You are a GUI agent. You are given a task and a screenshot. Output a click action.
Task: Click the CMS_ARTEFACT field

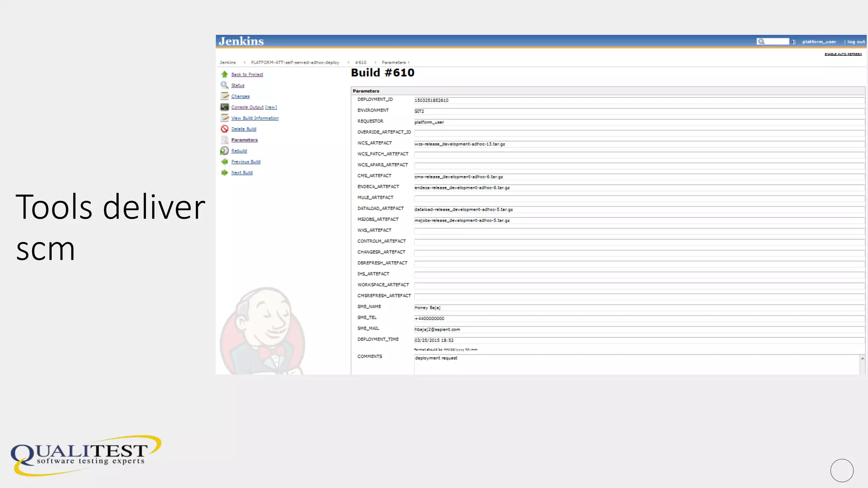[639, 177]
